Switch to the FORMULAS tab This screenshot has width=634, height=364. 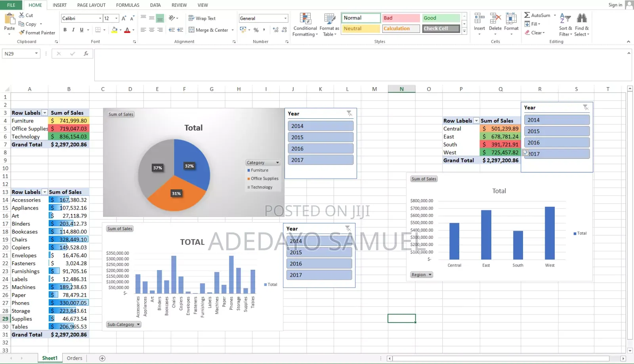[128, 5]
